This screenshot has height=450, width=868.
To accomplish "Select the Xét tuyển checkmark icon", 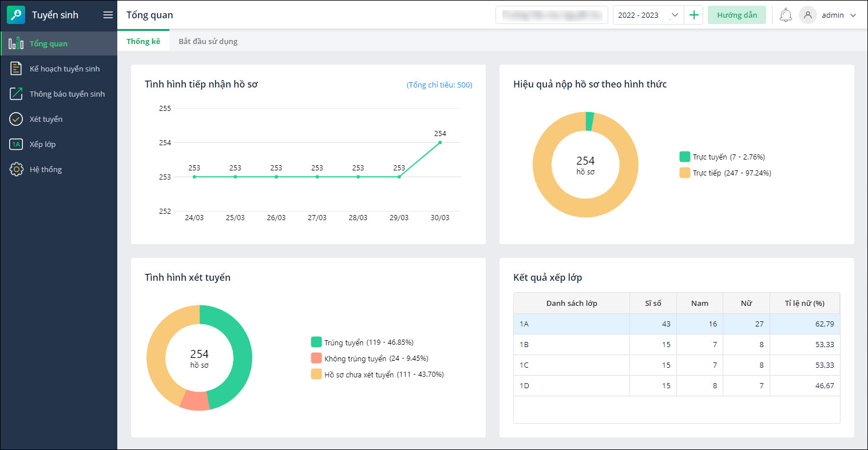I will click(x=16, y=119).
